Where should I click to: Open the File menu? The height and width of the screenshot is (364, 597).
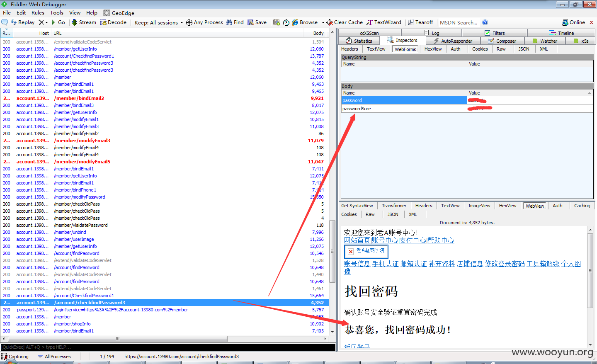[7, 13]
